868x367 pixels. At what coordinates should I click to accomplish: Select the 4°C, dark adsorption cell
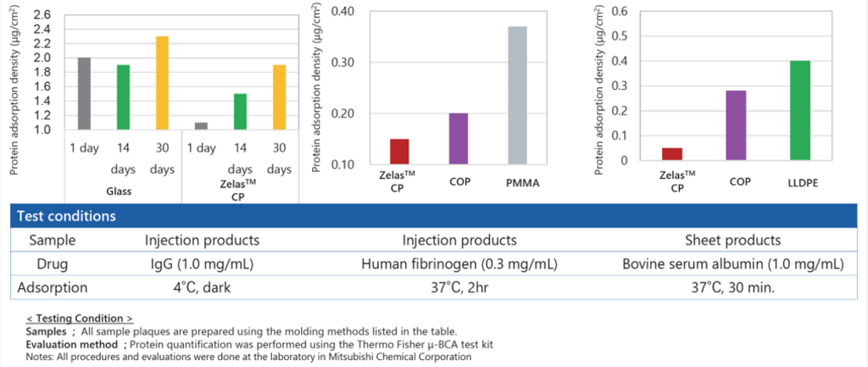[x=203, y=288]
